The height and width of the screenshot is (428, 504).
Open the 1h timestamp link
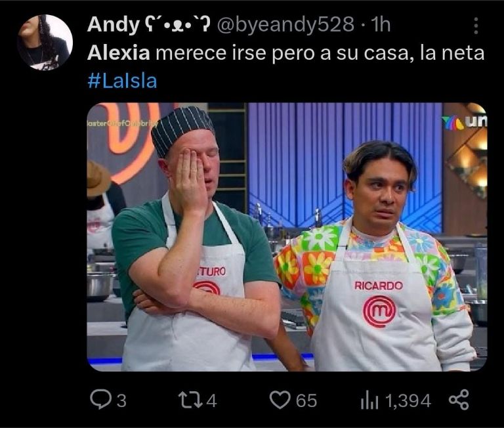click(380, 24)
